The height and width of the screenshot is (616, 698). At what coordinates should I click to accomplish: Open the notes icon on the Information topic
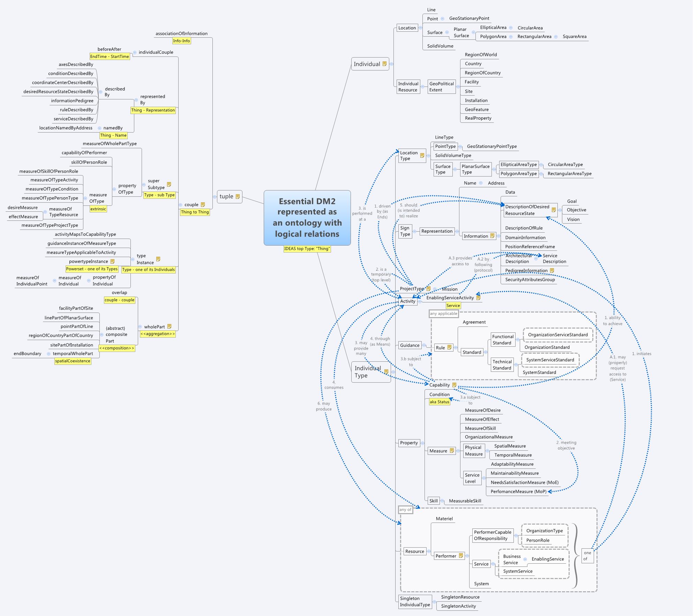pos(492,236)
